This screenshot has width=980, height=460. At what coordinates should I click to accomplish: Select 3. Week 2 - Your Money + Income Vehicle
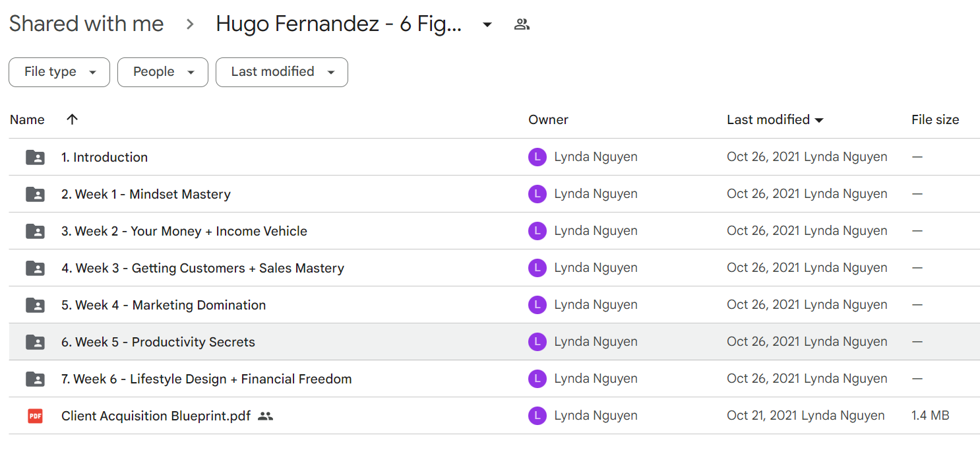(x=184, y=231)
